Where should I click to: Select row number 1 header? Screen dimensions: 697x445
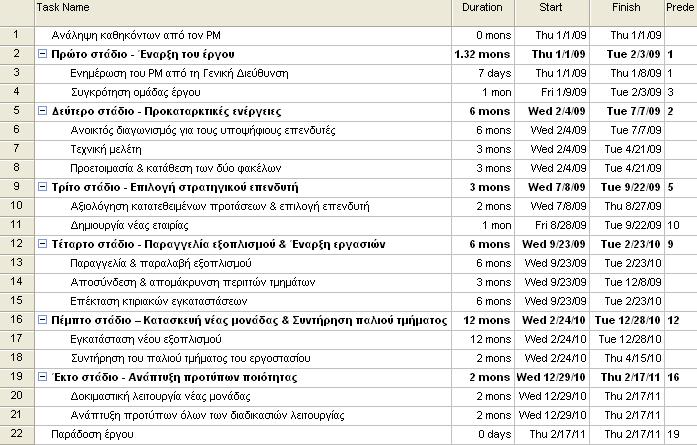[17, 35]
